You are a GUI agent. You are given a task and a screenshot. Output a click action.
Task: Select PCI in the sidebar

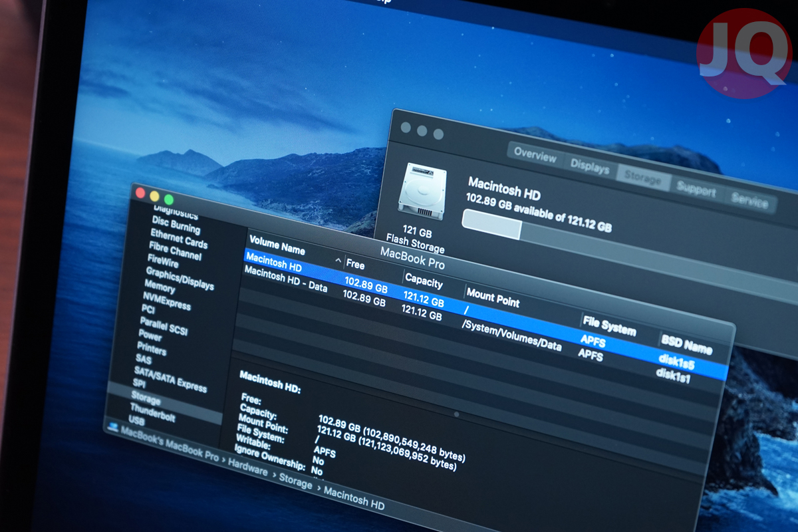point(148,309)
